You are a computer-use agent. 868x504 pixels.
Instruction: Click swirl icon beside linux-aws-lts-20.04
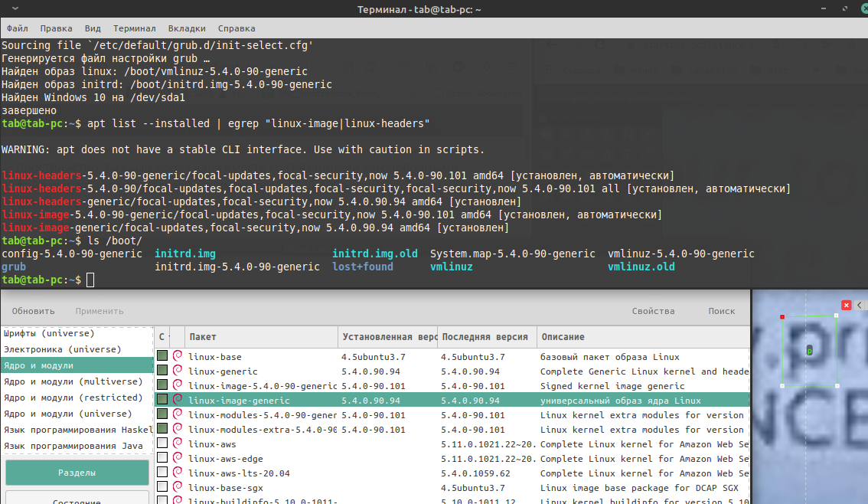178,472
